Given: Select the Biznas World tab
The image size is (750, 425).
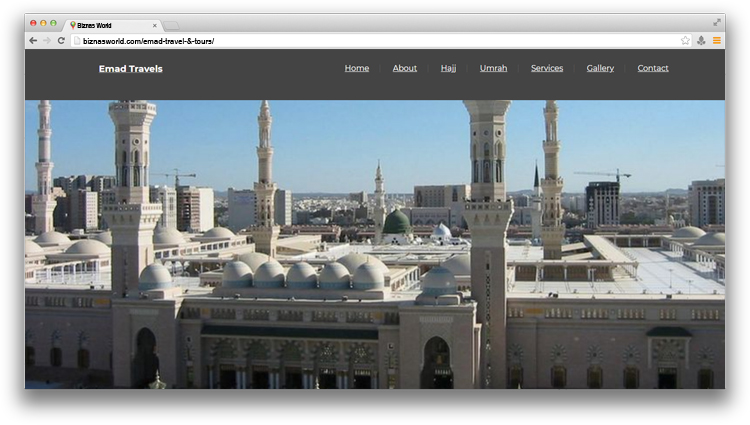Looking at the screenshot, I should [x=112, y=25].
